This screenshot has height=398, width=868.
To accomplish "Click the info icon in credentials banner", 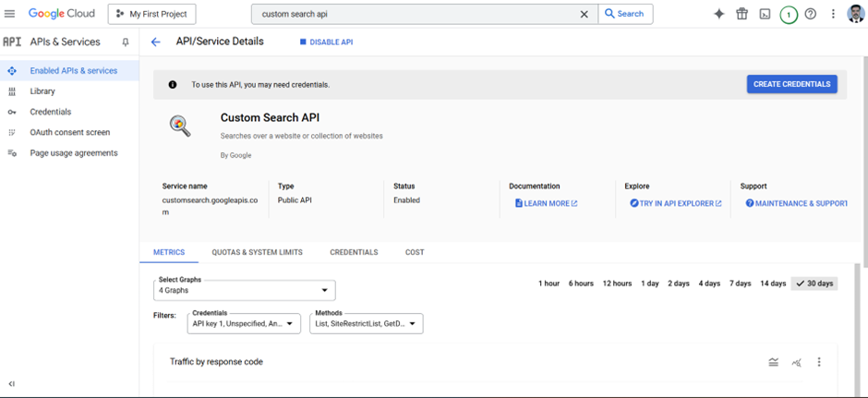I will (172, 85).
